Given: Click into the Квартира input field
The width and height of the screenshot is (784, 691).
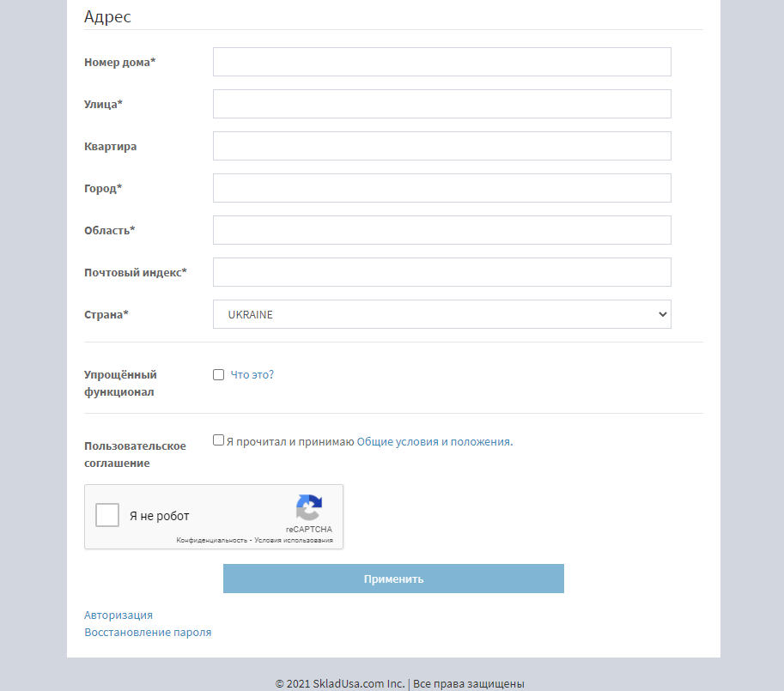Looking at the screenshot, I should (442, 146).
